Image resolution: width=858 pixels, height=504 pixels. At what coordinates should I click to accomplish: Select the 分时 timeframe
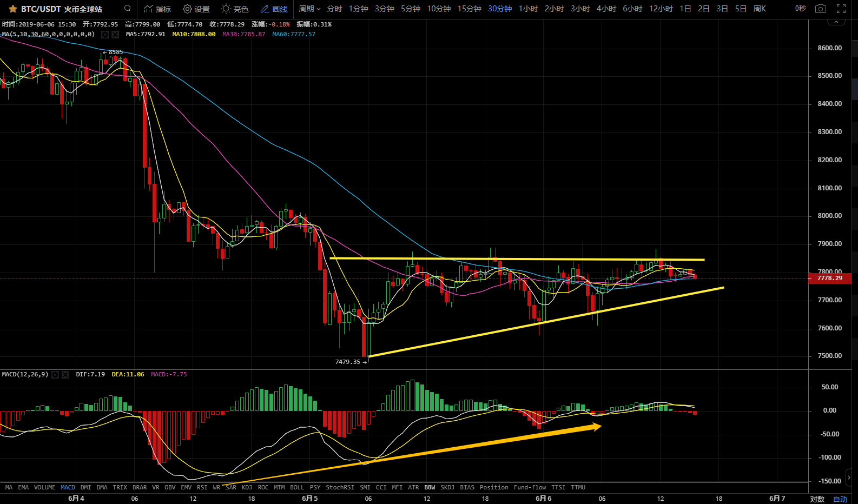click(x=334, y=9)
